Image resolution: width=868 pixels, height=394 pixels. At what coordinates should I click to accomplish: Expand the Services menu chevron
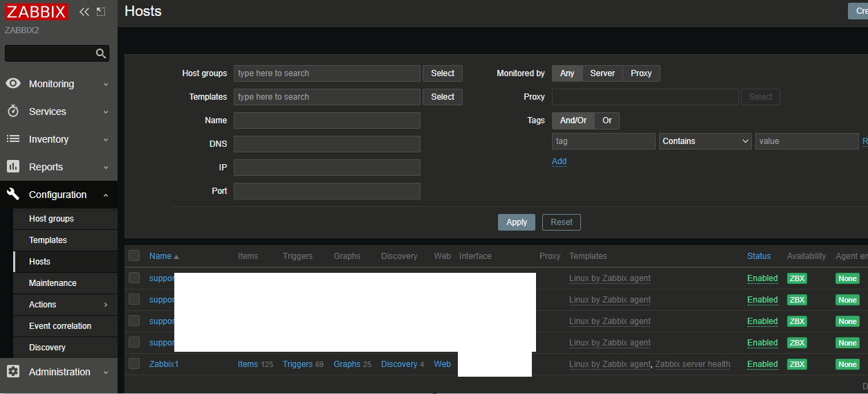[x=106, y=112]
